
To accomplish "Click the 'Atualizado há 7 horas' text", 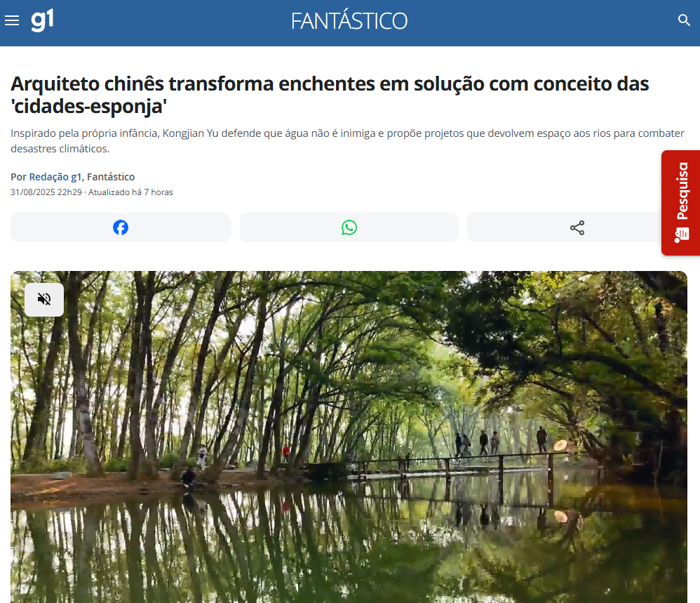I will click(130, 192).
